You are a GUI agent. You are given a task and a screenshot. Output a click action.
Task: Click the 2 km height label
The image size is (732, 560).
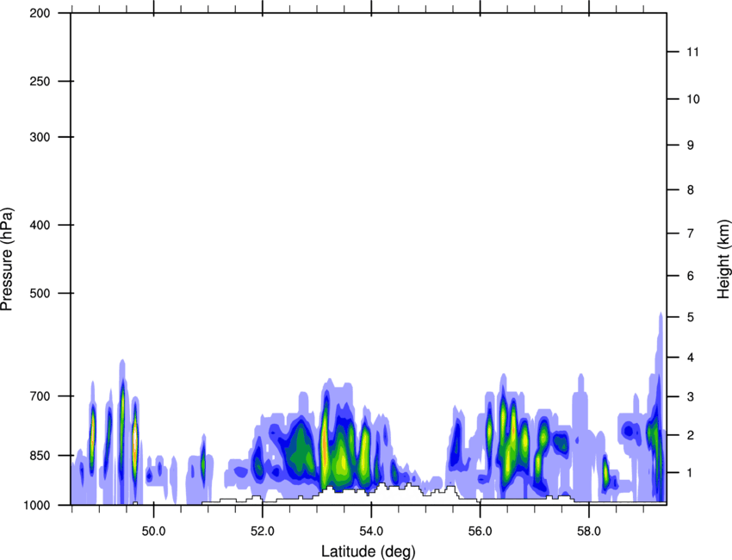[x=691, y=435]
